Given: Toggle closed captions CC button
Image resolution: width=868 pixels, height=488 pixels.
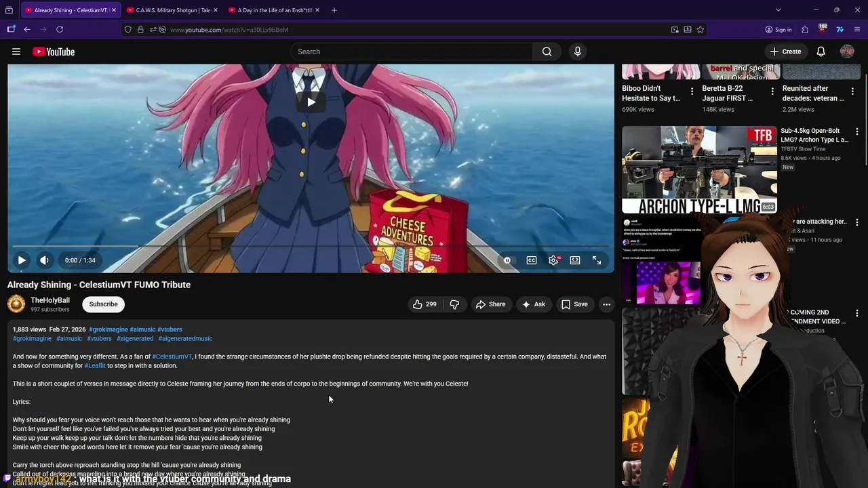Looking at the screenshot, I should (x=532, y=260).
